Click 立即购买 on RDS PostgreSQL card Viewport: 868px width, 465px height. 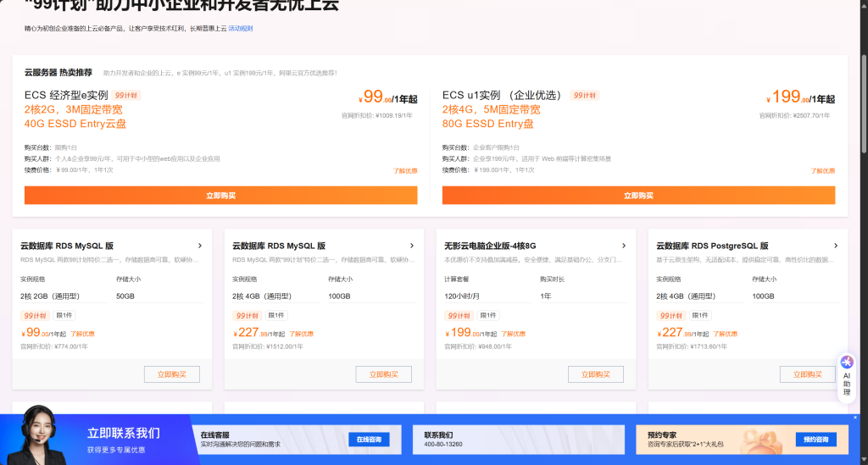pyautogui.click(x=808, y=374)
